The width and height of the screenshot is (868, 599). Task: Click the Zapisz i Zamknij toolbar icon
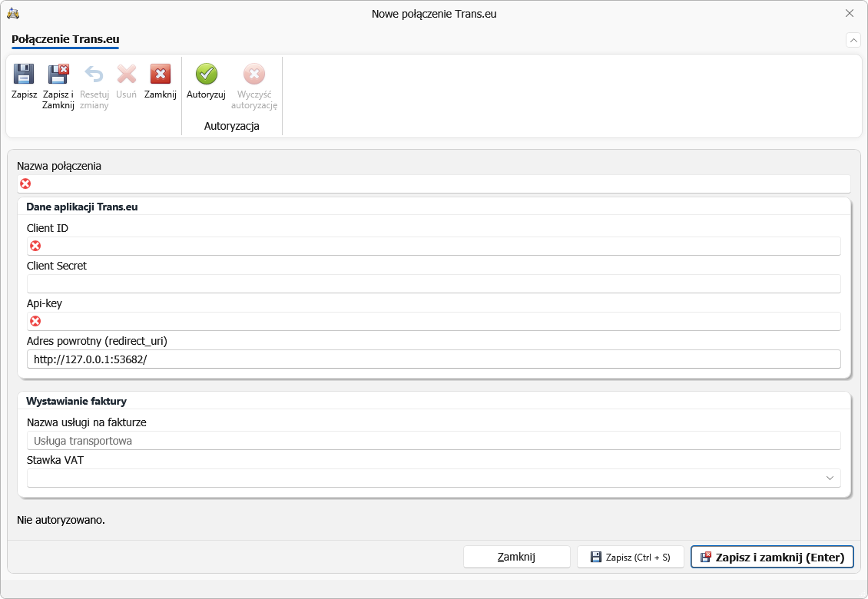tap(58, 74)
